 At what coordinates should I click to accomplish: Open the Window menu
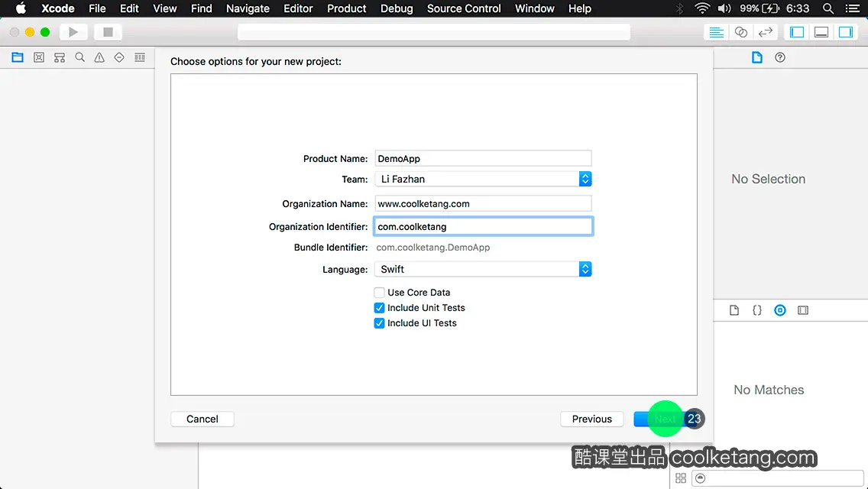tap(535, 8)
